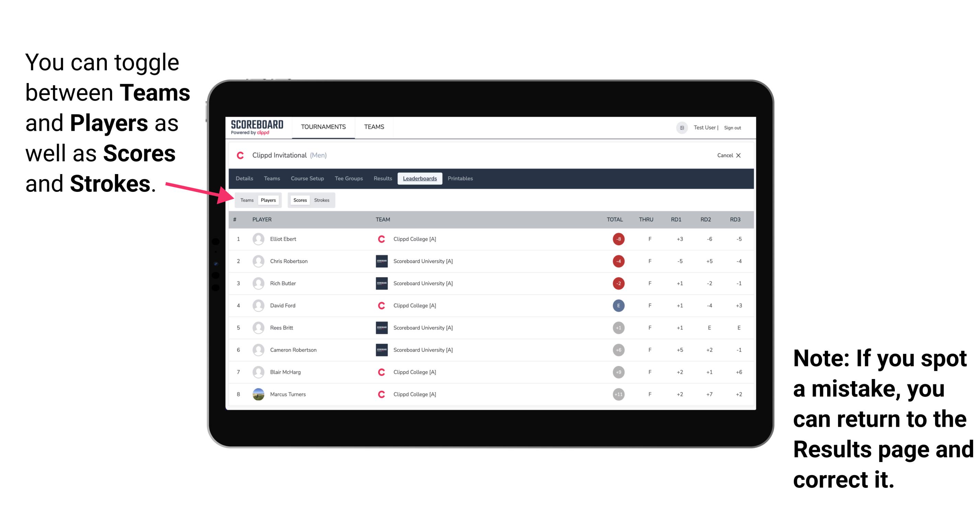This screenshot has width=980, height=527.
Task: Click the Printables tab link
Action: [461, 179]
